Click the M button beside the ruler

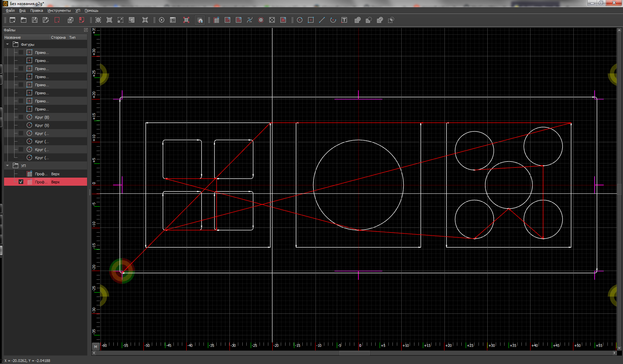coord(96,346)
